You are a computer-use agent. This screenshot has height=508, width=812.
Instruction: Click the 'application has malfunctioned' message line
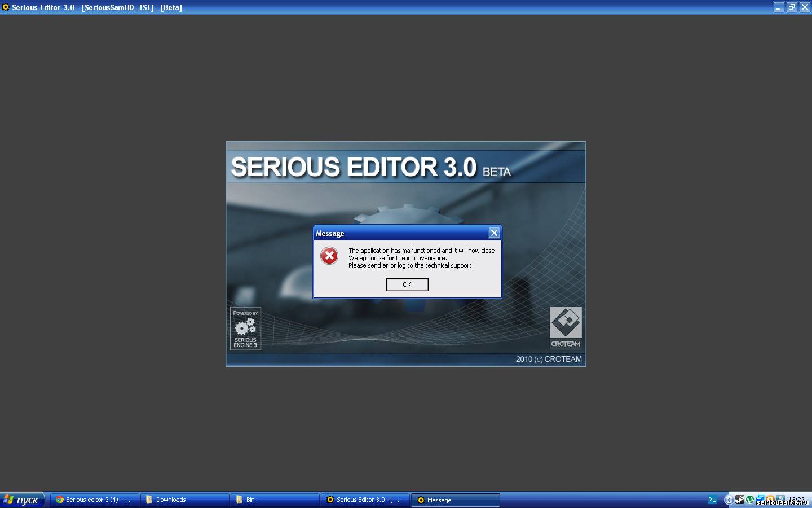coord(422,251)
